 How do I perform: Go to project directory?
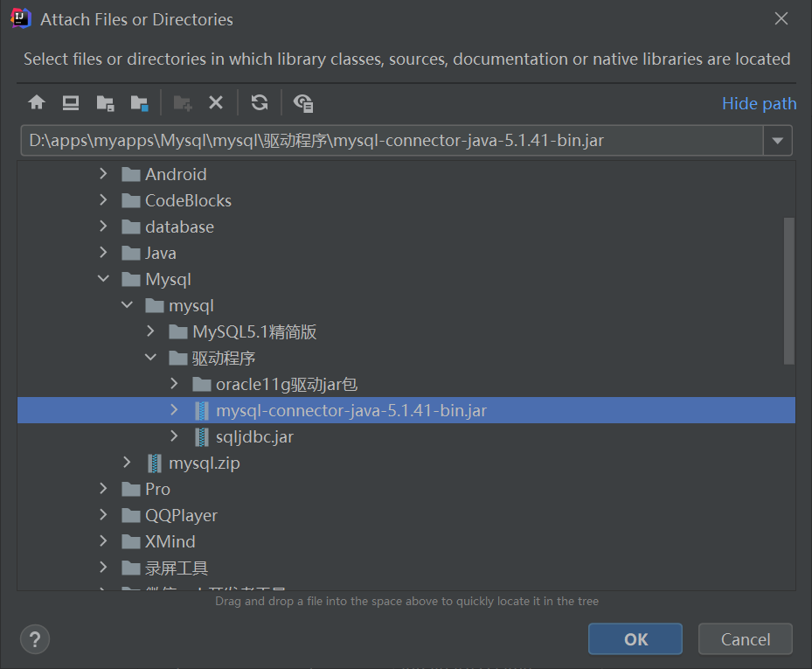[x=105, y=103]
